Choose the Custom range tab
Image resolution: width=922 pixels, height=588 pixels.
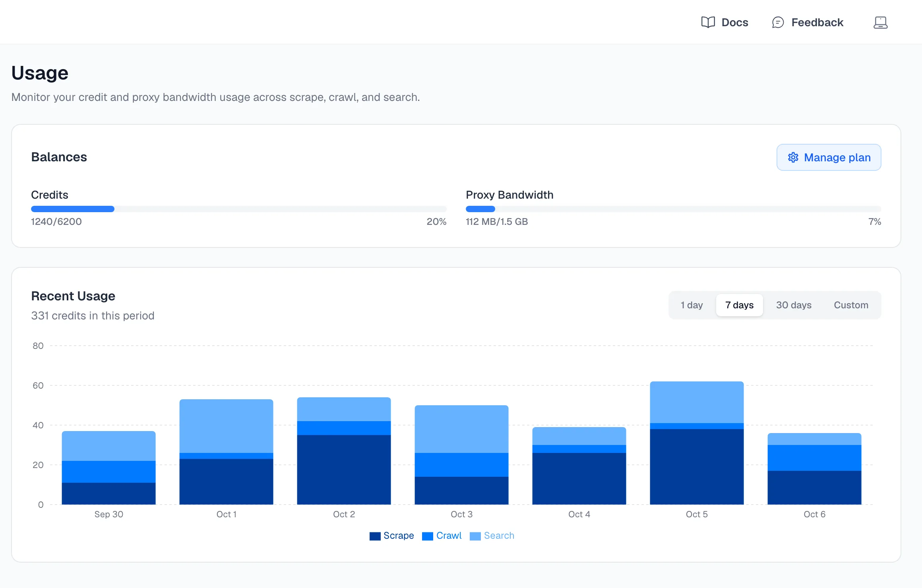pyautogui.click(x=851, y=305)
